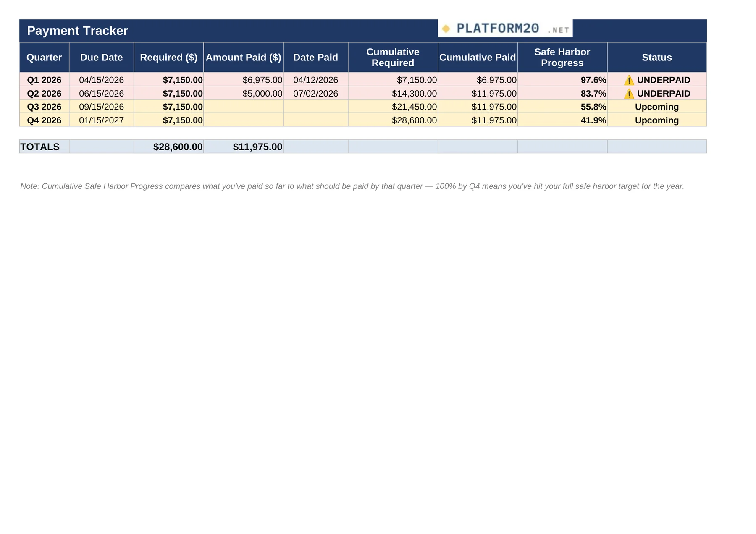756x534 pixels.
Task: Select cumulative required $28,600.00 in Q4 row
Action: pos(393,120)
